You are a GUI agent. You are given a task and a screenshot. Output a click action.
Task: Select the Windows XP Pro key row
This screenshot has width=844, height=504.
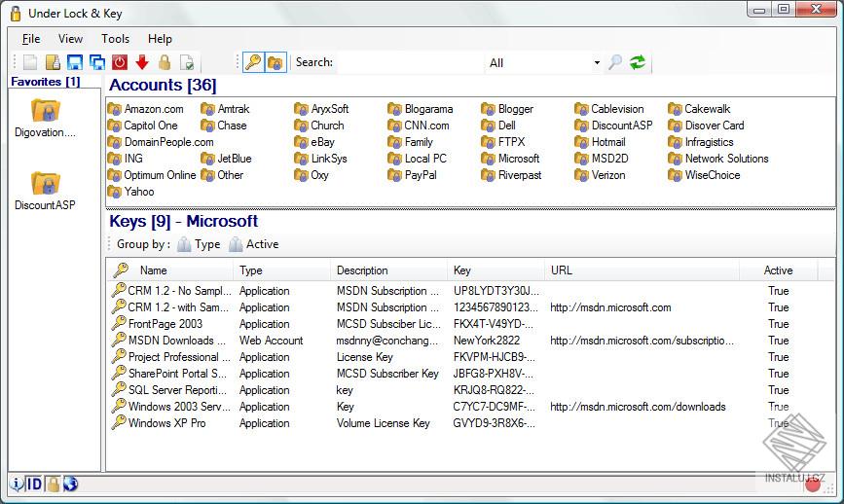[463, 423]
